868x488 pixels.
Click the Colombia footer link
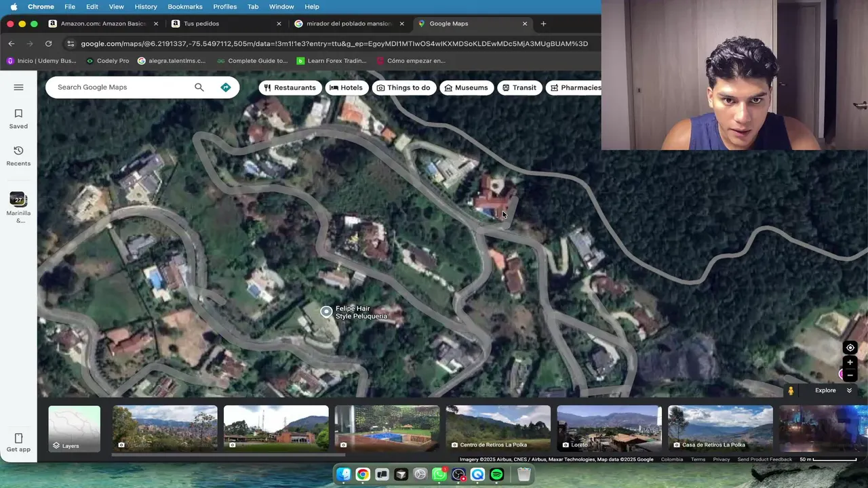[x=672, y=460]
